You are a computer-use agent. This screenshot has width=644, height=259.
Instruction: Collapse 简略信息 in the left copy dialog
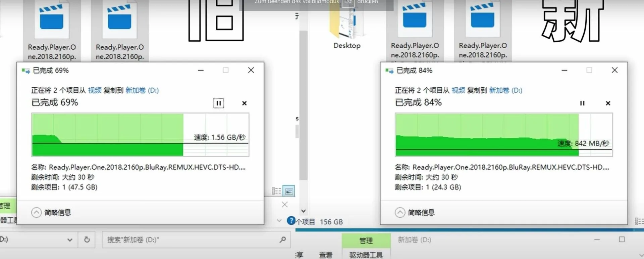coord(36,212)
